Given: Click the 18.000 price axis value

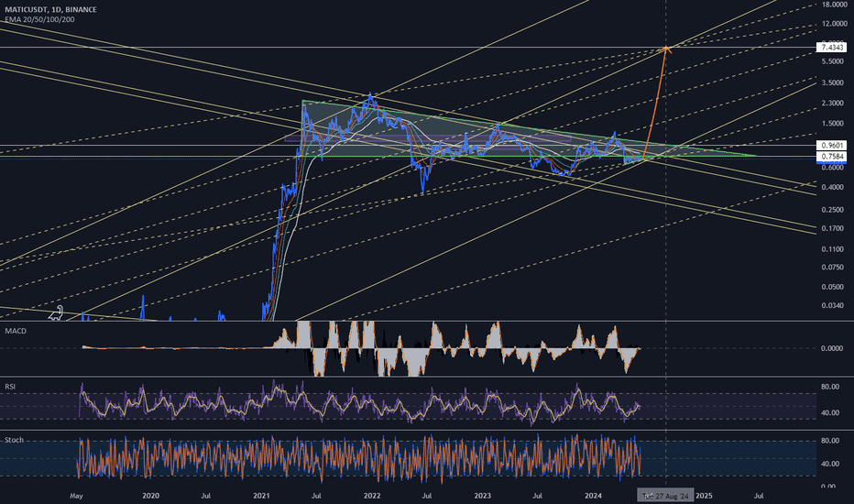Looking at the screenshot, I should tap(833, 5).
